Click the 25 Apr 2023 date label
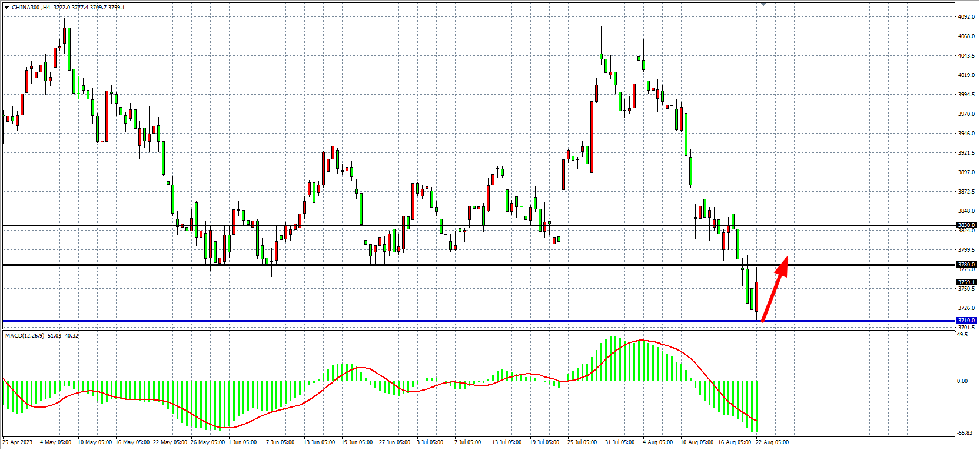This screenshot has height=450, width=980. [18, 442]
